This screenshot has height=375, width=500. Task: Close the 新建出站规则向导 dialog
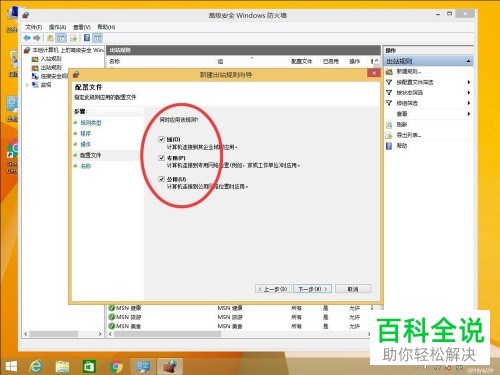374,73
